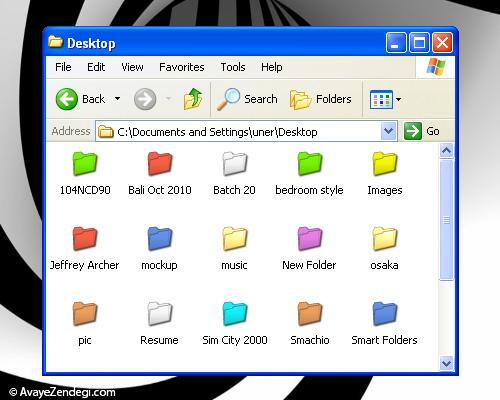
Task: Open the Back history dropdown arrow
Action: [x=117, y=99]
